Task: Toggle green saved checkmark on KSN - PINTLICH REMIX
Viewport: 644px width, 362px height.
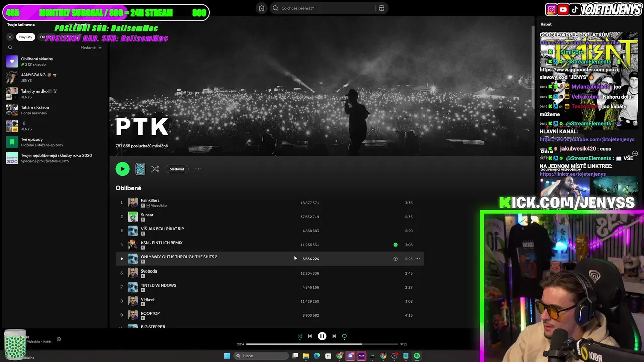Action: pyautogui.click(x=395, y=245)
